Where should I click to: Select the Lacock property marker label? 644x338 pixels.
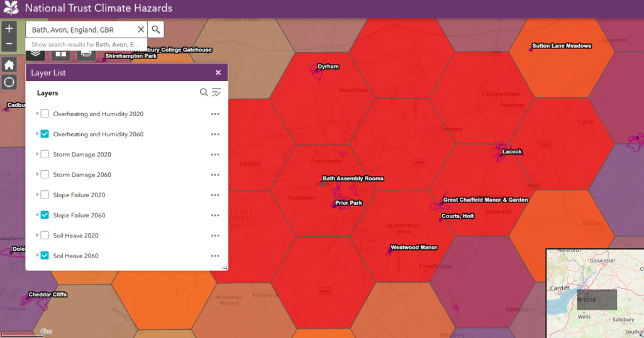click(512, 151)
